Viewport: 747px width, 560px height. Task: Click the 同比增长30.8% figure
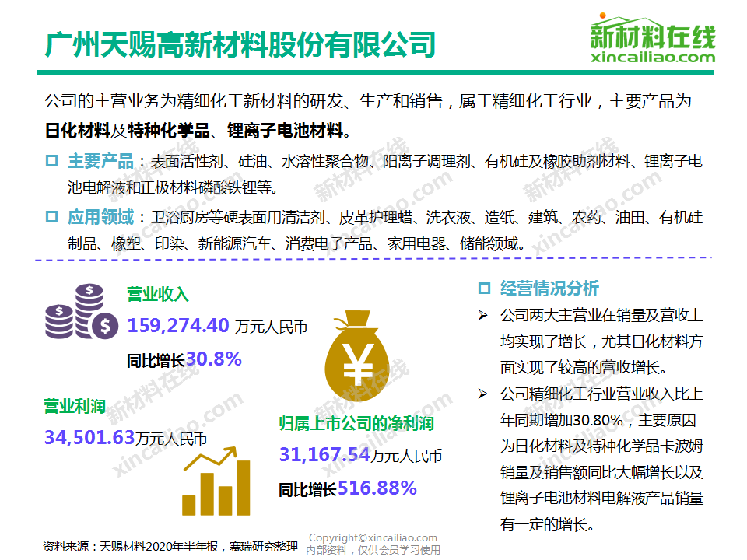[184, 359]
